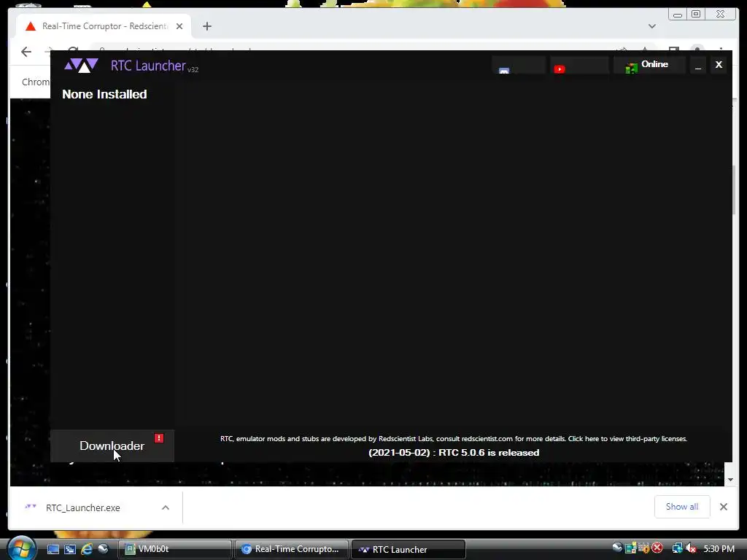Click the network tray icon
Viewport: 747px width, 560px height.
tap(677, 548)
